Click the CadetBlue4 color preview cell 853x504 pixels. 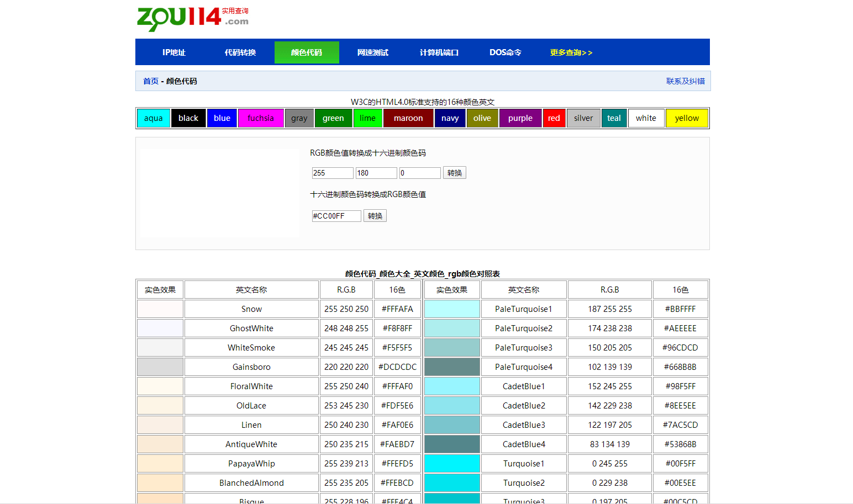[x=452, y=444]
